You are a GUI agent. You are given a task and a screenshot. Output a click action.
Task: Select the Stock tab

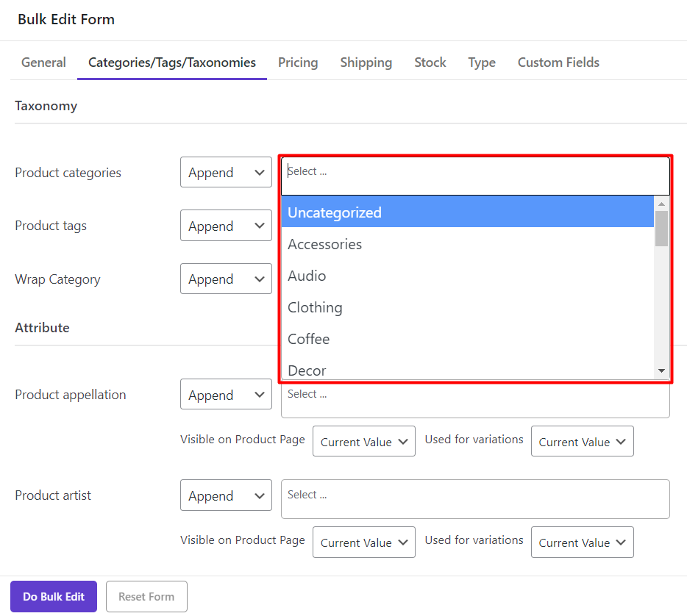(x=430, y=62)
